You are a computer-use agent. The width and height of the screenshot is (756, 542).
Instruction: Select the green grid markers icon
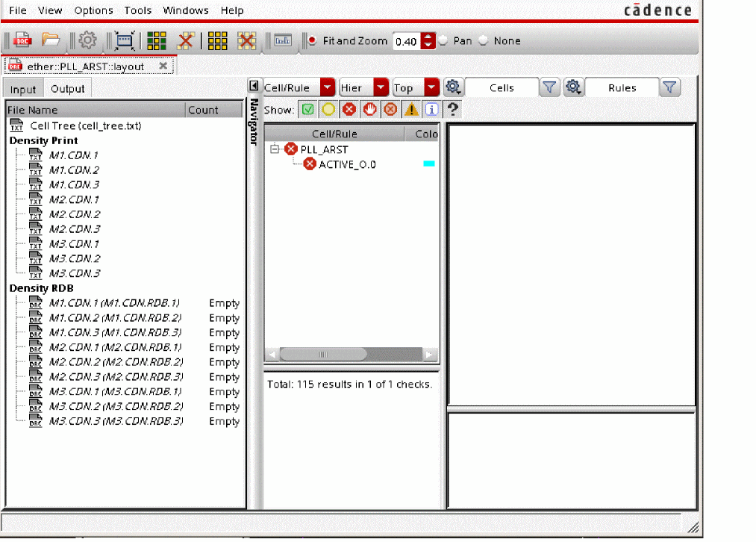coord(156,41)
